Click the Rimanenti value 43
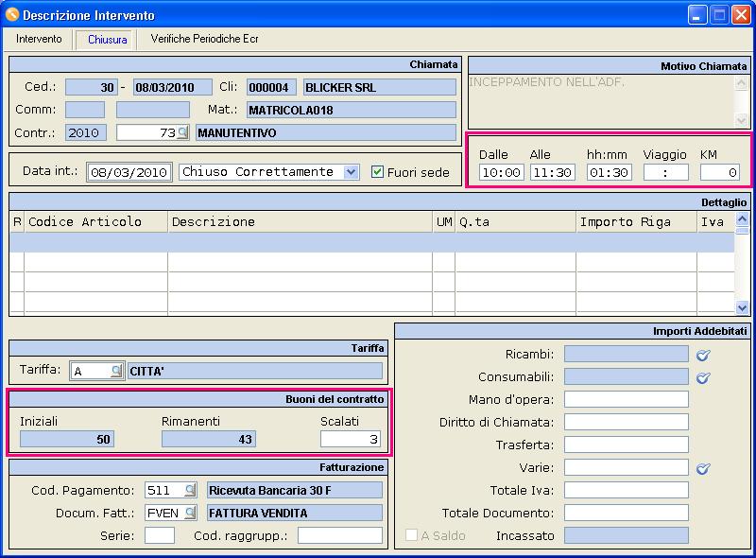This screenshot has width=756, height=558. (x=209, y=439)
